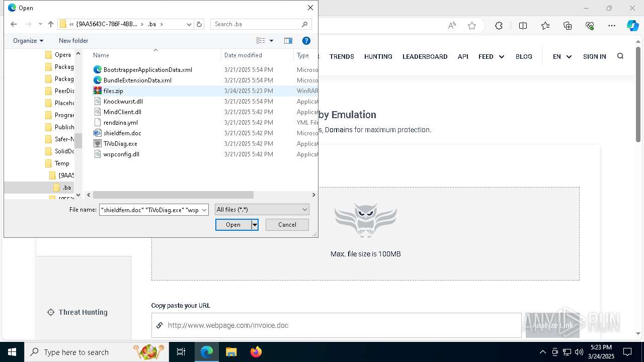Screen dimensions: 644x362
Task: Select MindClient.dll file
Action: pyautogui.click(x=122, y=112)
